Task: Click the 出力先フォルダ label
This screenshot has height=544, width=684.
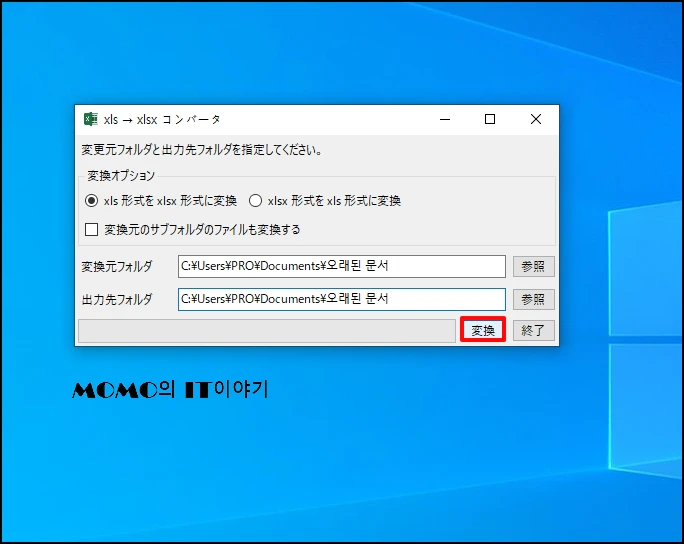Action: [x=117, y=299]
